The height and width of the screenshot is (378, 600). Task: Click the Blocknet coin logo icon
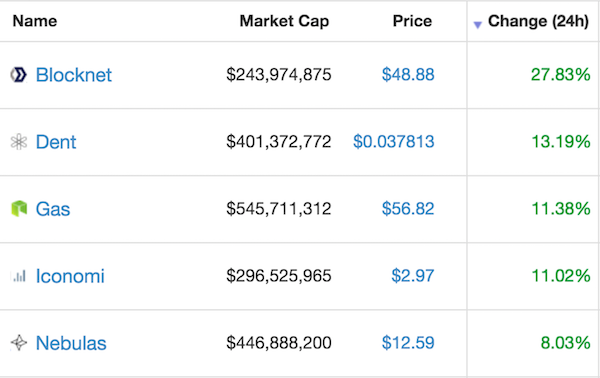[18, 75]
